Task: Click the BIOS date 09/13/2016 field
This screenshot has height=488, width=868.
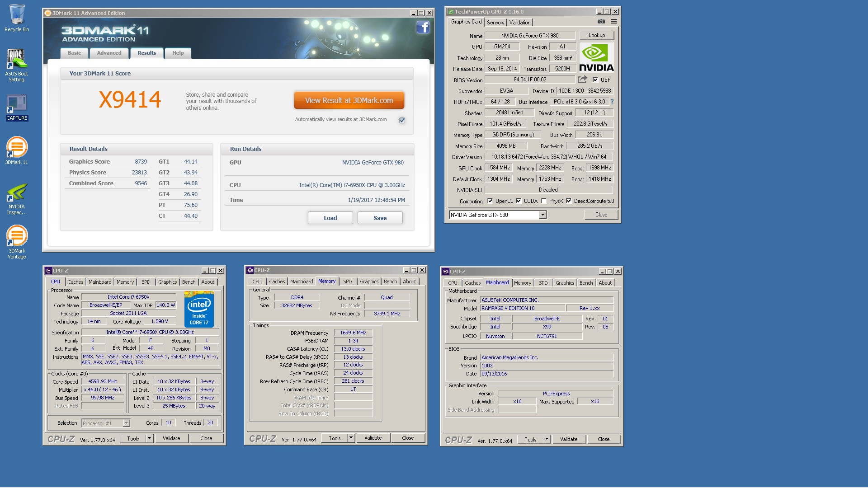Action: [547, 374]
